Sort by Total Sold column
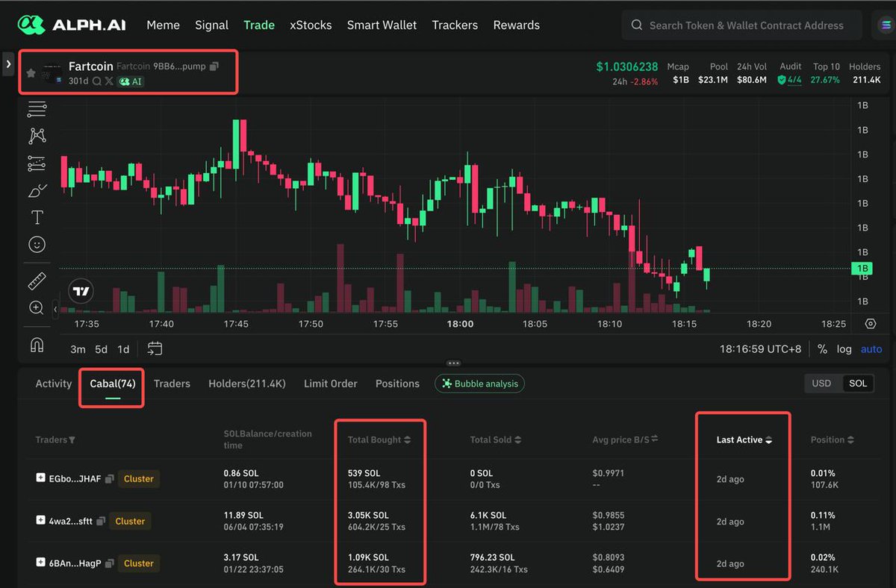Screen dimensions: 896x588 tap(496, 440)
